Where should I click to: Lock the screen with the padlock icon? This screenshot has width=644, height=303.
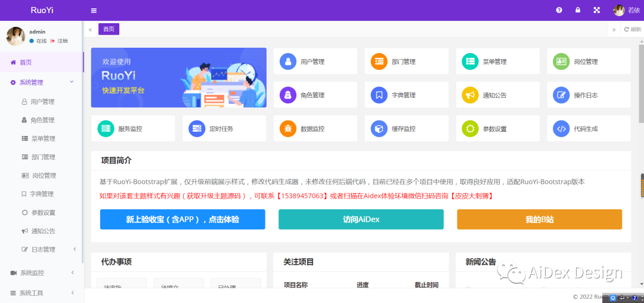click(578, 10)
